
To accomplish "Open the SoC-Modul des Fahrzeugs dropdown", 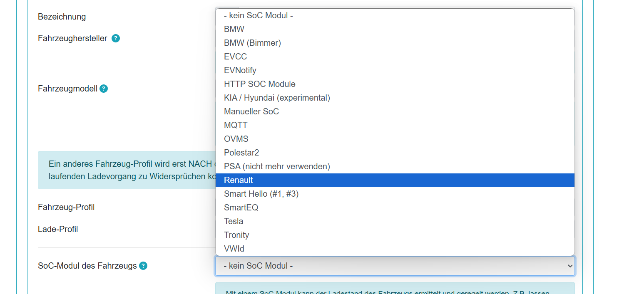I will (x=395, y=266).
